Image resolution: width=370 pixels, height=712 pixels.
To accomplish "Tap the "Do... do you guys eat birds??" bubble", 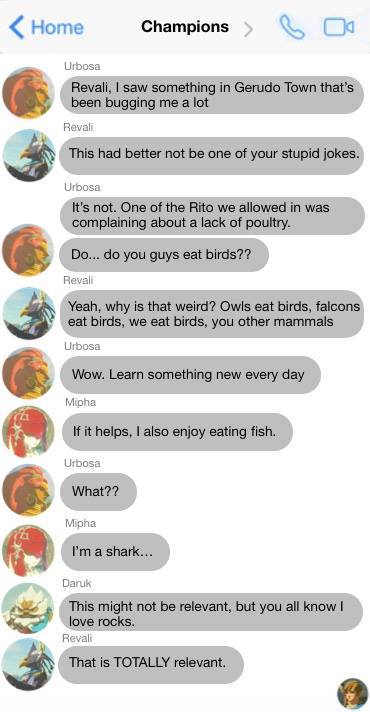I will coord(164,255).
